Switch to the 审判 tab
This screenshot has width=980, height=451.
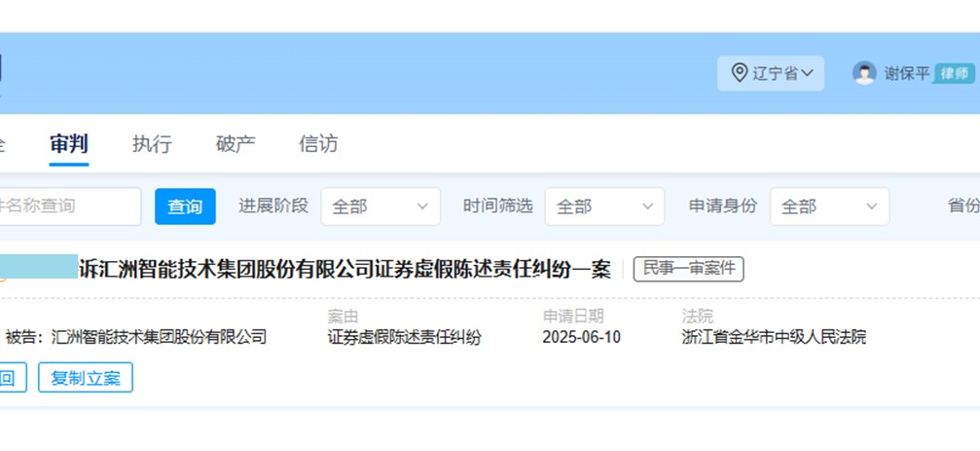click(x=69, y=144)
